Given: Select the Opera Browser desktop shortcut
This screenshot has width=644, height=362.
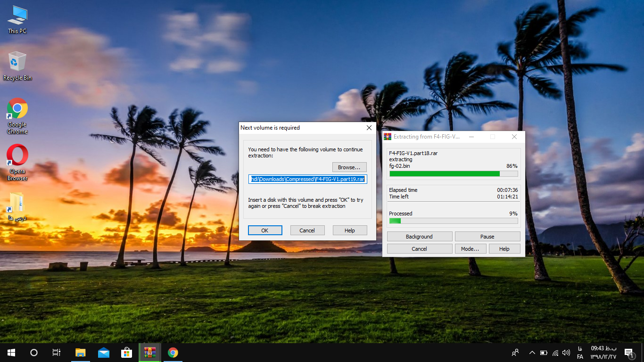Looking at the screenshot, I should tap(17, 162).
